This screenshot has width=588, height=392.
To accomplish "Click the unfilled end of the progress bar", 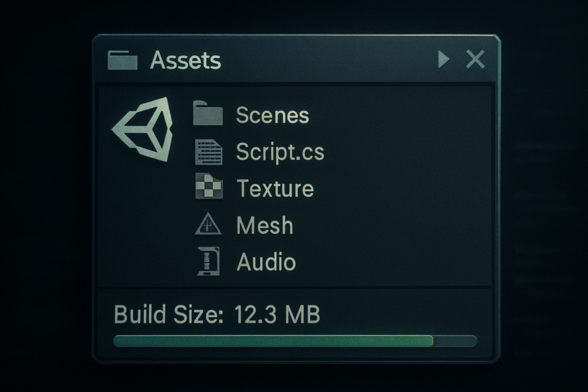I will (455, 341).
